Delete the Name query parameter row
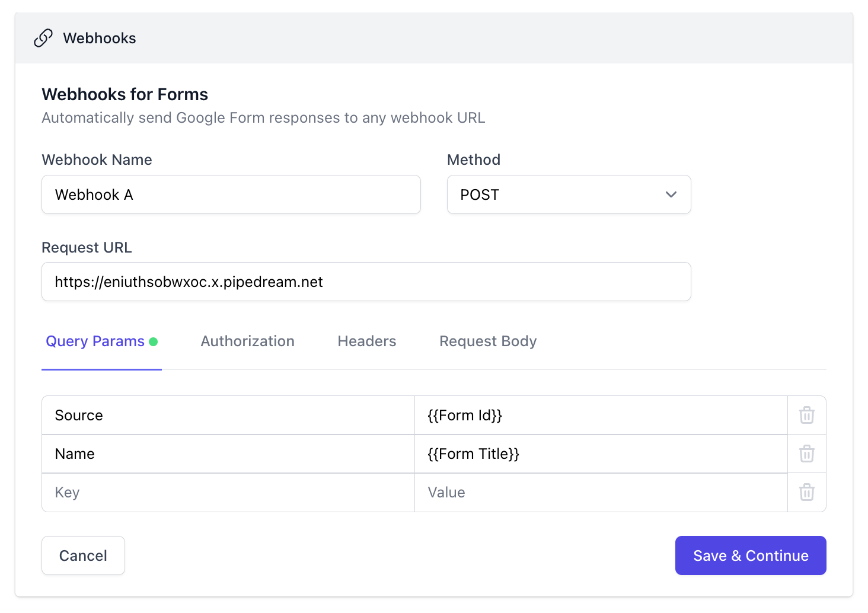This screenshot has height=613, width=868. coord(806,454)
